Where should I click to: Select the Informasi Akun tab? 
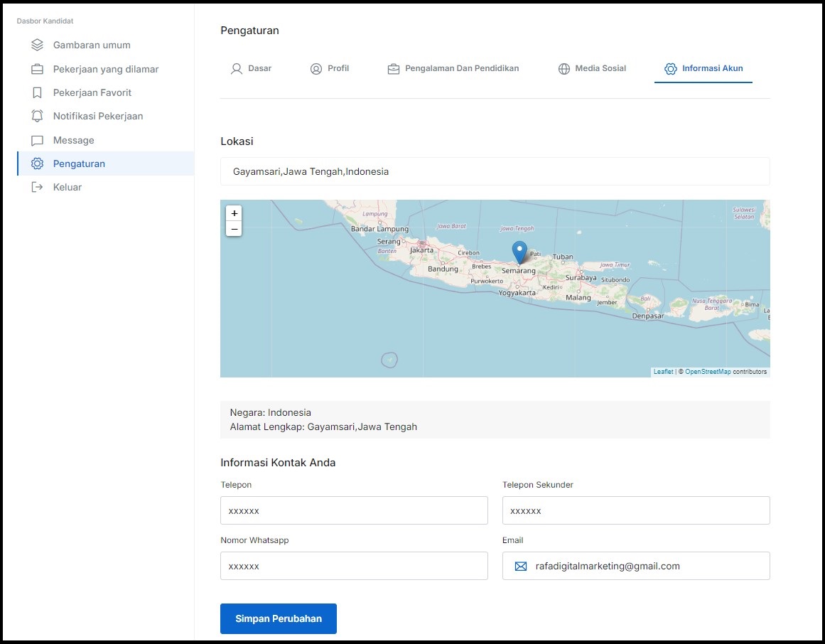tap(703, 68)
